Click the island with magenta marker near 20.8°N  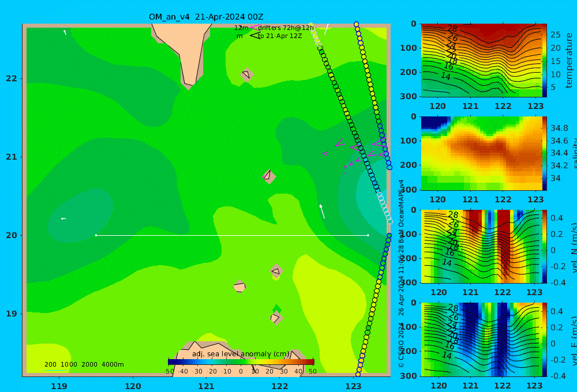[x=269, y=176]
